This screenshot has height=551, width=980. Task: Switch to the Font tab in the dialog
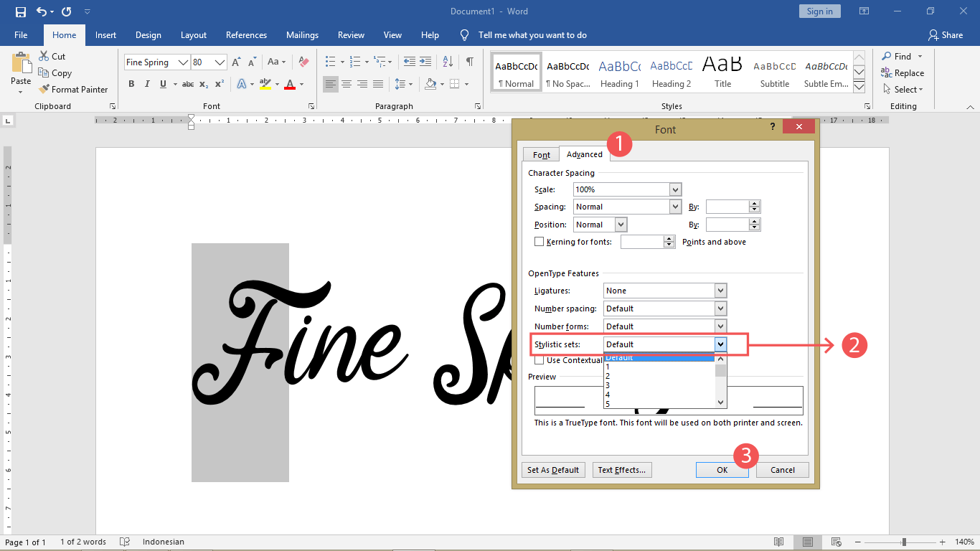click(542, 155)
